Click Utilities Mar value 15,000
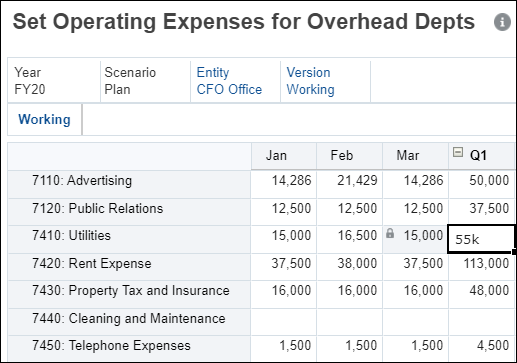The image size is (517, 363). (x=423, y=236)
